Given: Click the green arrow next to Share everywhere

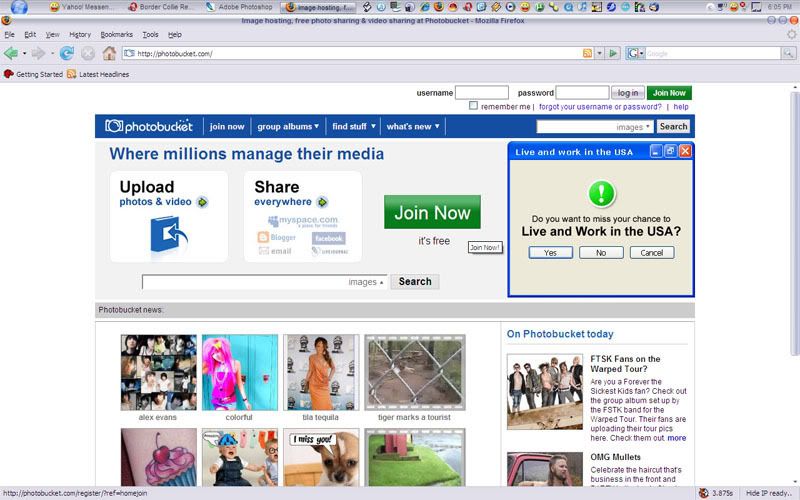Looking at the screenshot, I should pos(322,202).
